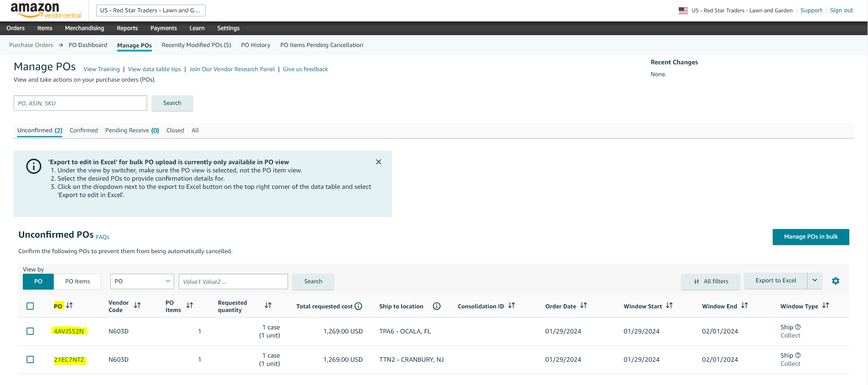Click Support link in header
868x385 pixels.
tap(811, 10)
